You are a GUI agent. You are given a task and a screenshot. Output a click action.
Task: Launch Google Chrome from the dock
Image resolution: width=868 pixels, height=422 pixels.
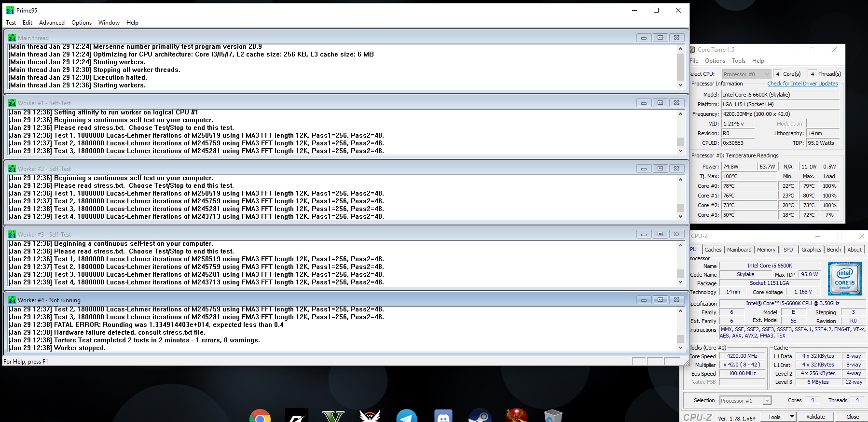[260, 416]
